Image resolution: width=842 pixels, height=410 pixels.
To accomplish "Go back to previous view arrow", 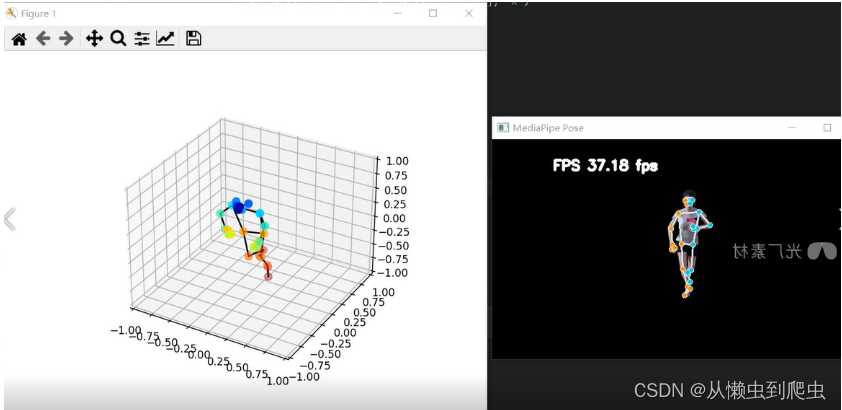I will click(42, 39).
